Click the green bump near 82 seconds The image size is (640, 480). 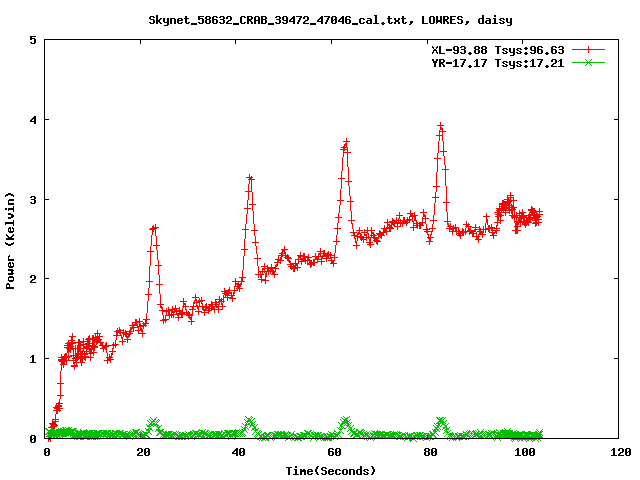point(441,421)
